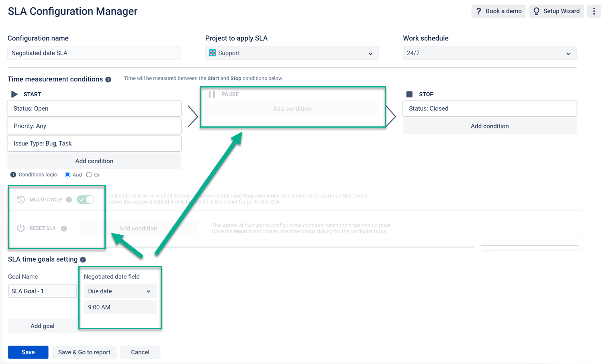
Task: Click Save & Go to report
Action: [84, 352]
